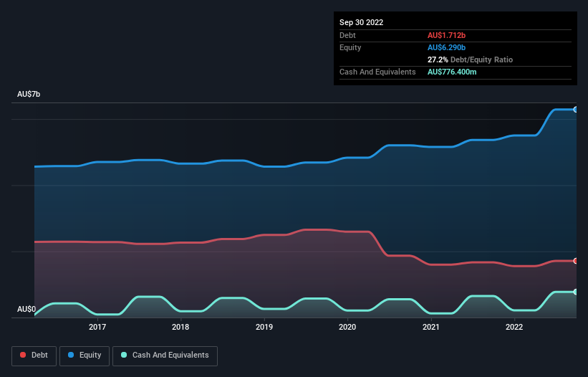Click the teal dot in Cash legend

pos(124,355)
